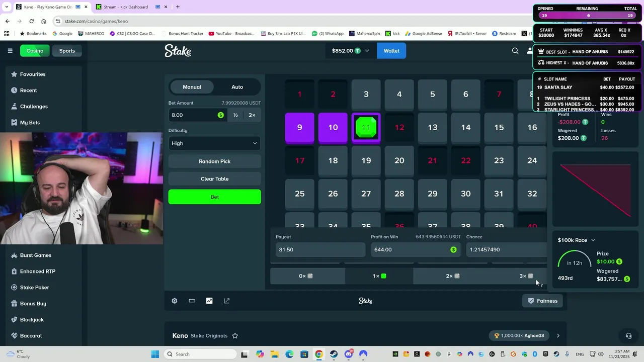Click browser reload icon

tap(31, 21)
